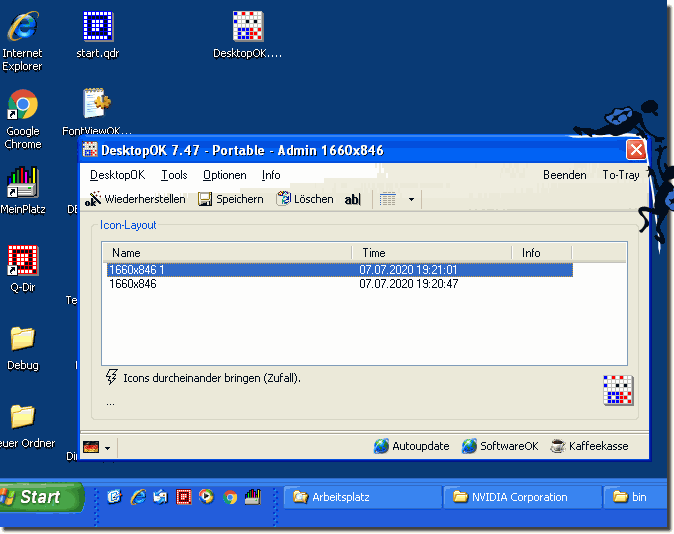
Task: Switch to NVIDIA Corporation taskbar window
Action: pos(522,497)
